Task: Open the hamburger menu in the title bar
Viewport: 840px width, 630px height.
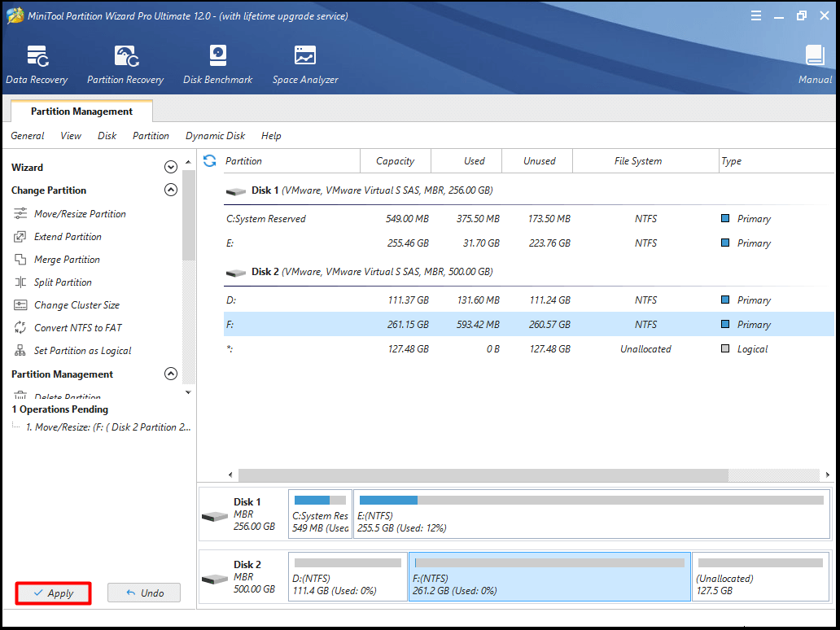Action: click(x=756, y=15)
